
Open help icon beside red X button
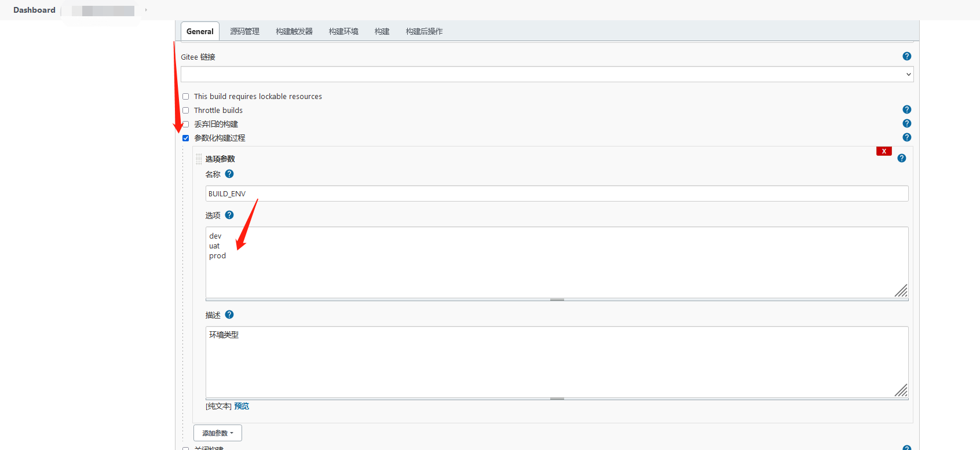[902, 158]
